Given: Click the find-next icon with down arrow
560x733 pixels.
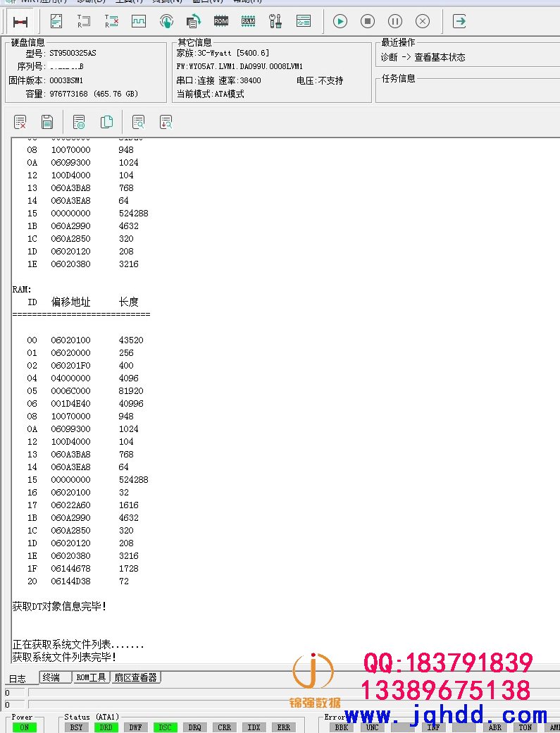Looking at the screenshot, I should coord(166,122).
